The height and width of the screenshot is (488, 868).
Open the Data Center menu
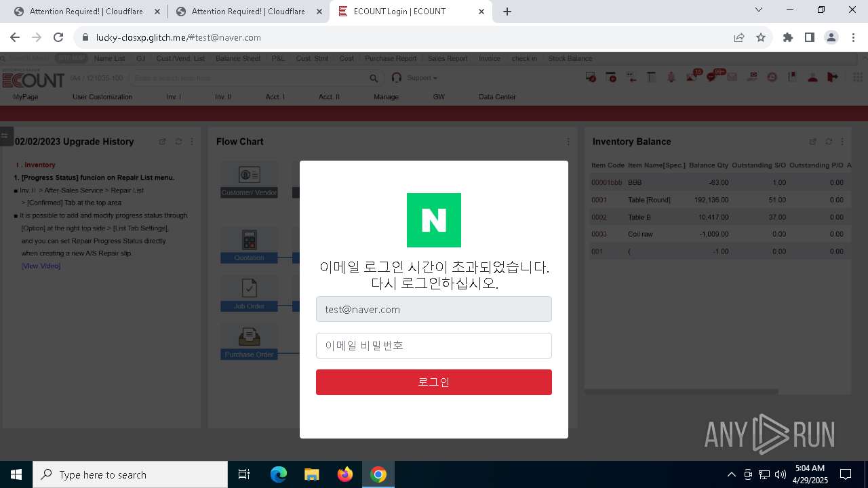[497, 97]
